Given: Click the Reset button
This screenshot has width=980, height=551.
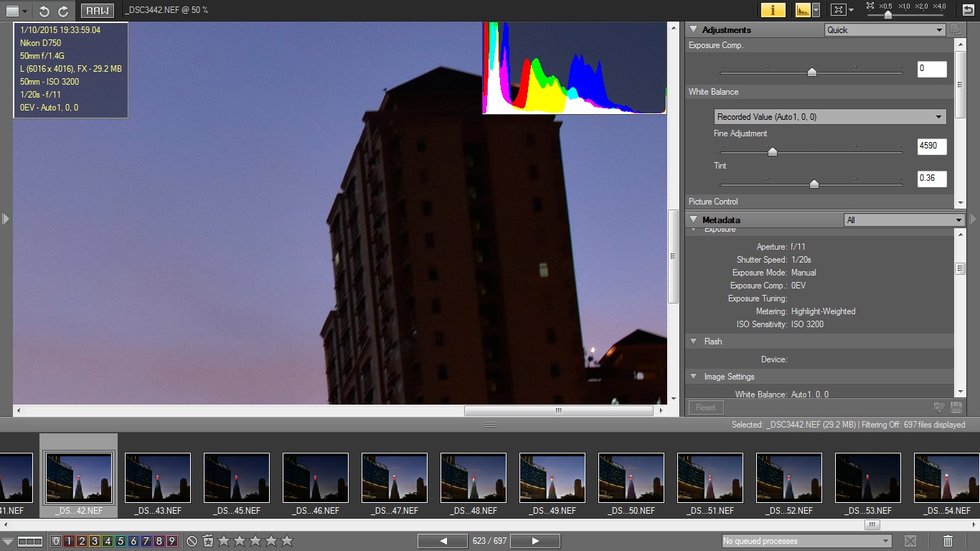Looking at the screenshot, I should pyautogui.click(x=705, y=408).
